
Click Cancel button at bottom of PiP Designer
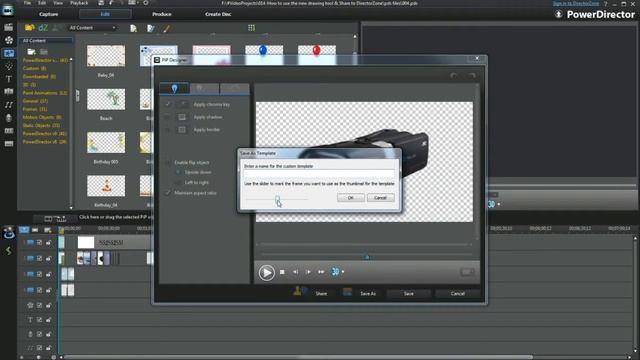coord(458,293)
